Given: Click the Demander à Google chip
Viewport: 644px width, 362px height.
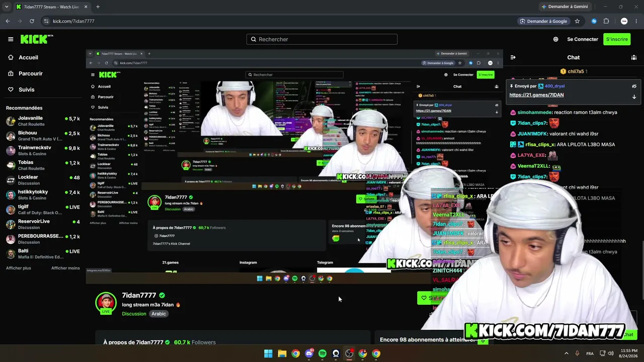Looking at the screenshot, I should click(x=543, y=21).
